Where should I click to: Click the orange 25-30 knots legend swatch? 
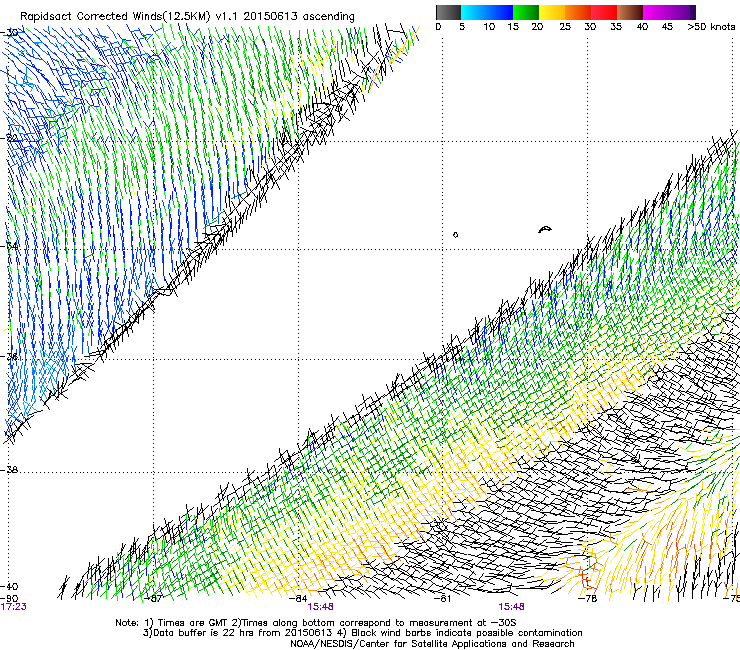pyautogui.click(x=578, y=12)
